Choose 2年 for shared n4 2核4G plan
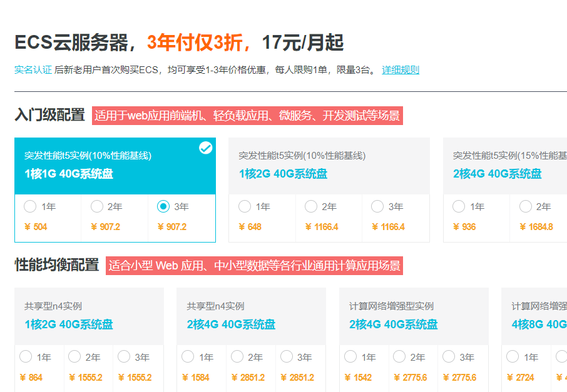Screen dimensions: 567x392 point(237,357)
